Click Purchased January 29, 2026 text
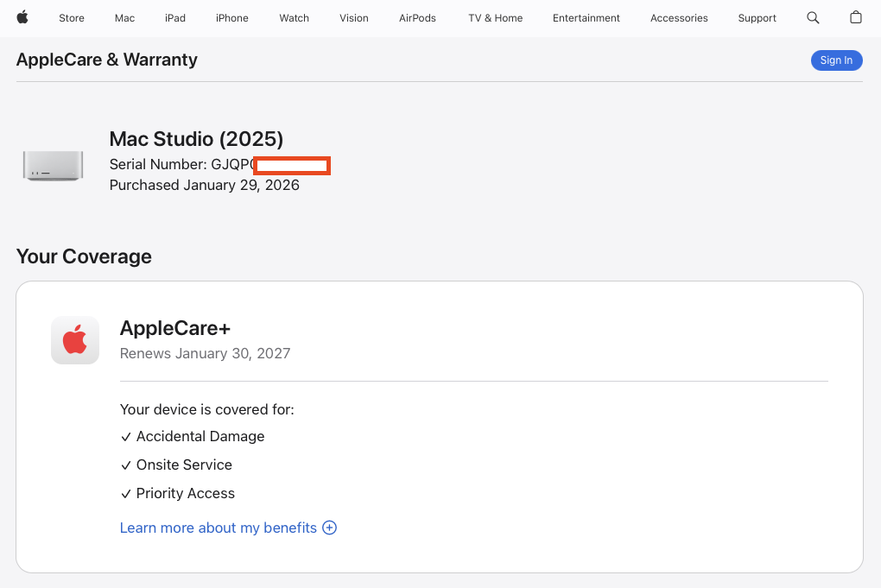 205,186
